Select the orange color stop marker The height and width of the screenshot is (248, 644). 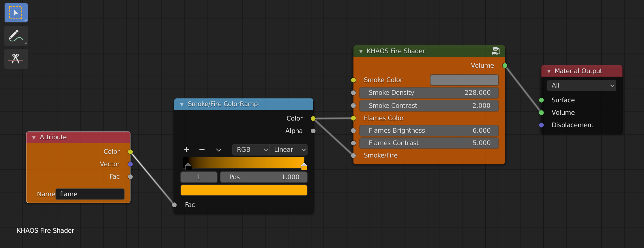[304, 166]
